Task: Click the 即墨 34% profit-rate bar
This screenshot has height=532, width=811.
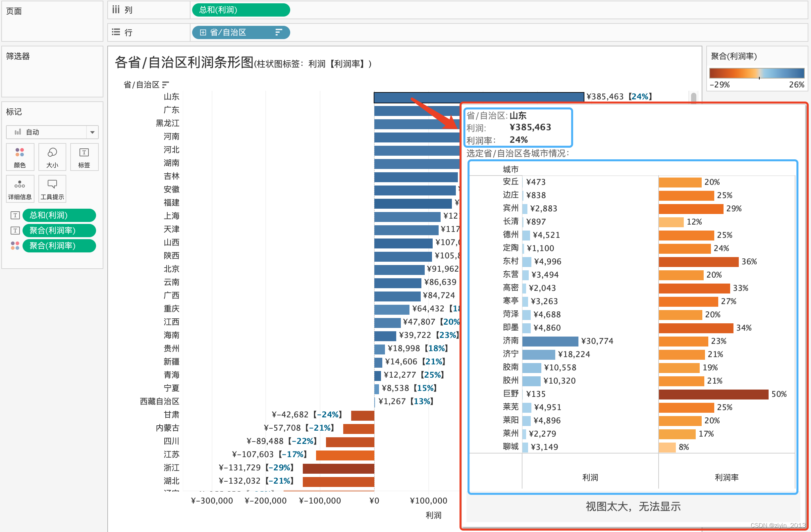Action: 696,328
